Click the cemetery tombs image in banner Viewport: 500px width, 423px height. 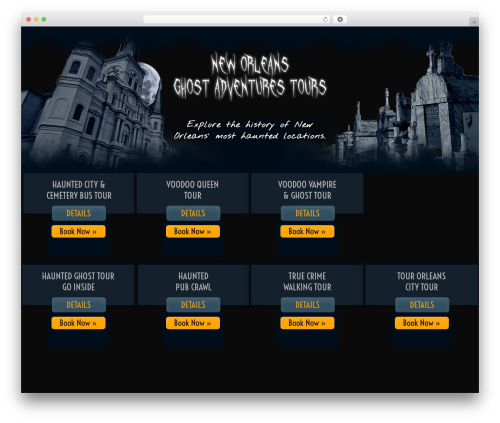coord(408,107)
